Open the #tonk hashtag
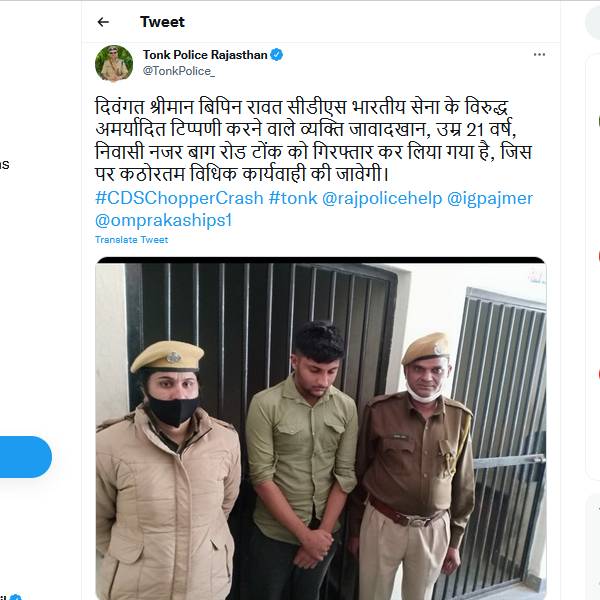The image size is (600, 600). [293, 198]
